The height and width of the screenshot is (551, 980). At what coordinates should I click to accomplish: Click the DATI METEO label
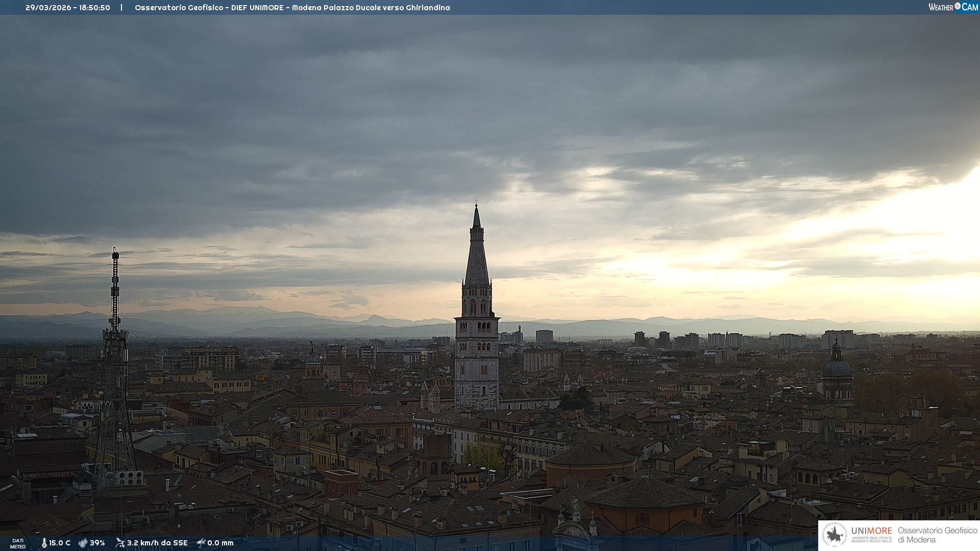tap(18, 543)
